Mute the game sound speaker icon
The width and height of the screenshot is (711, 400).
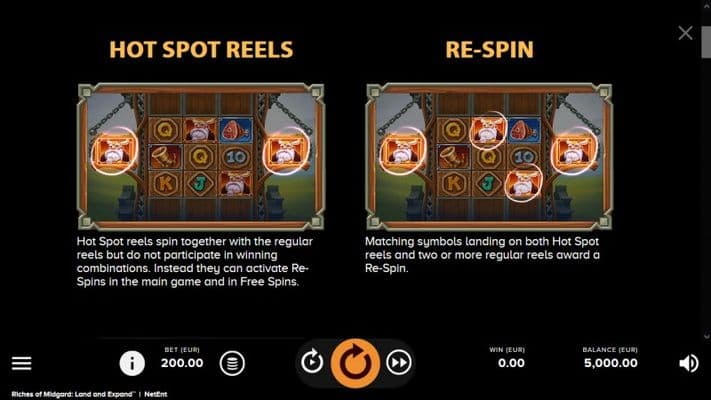[x=689, y=363]
